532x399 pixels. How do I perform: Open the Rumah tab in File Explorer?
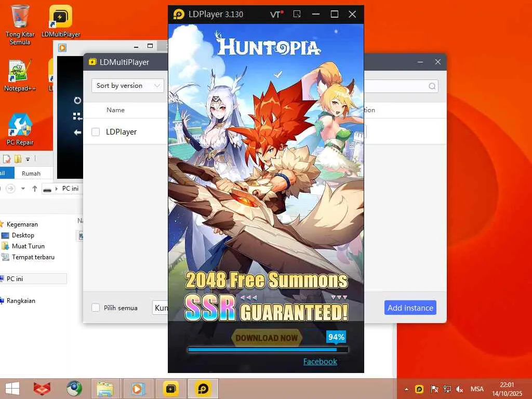[31, 174]
